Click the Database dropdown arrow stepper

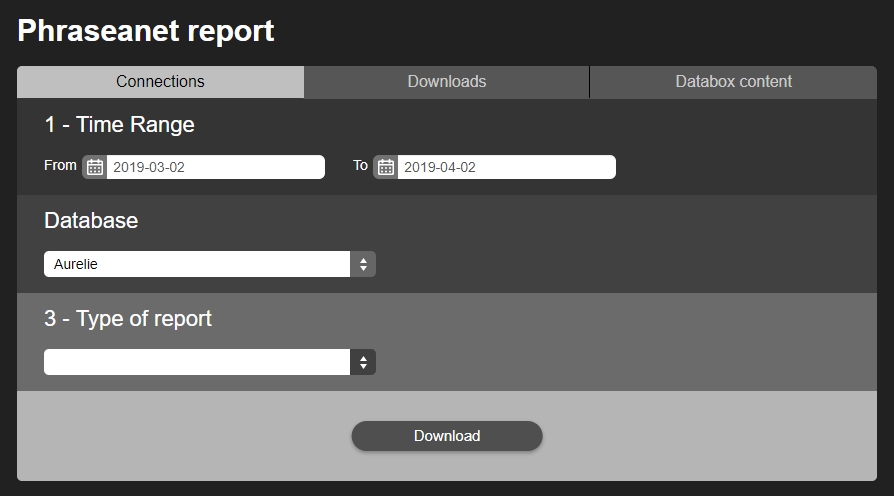click(363, 264)
